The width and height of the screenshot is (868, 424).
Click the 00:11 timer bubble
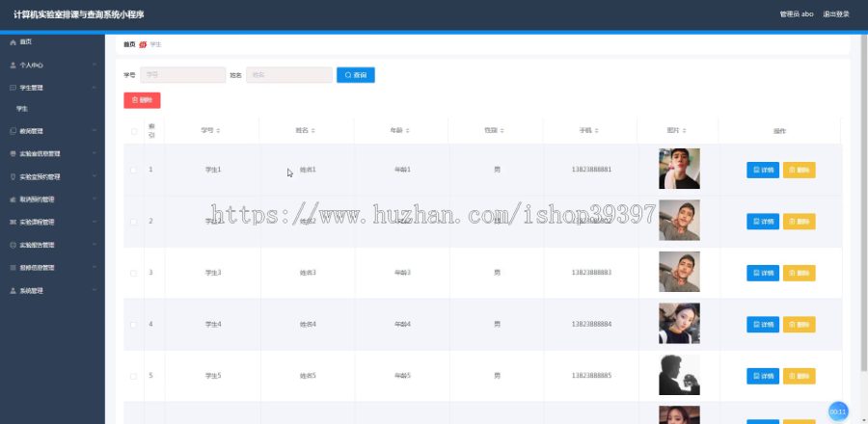tap(837, 411)
